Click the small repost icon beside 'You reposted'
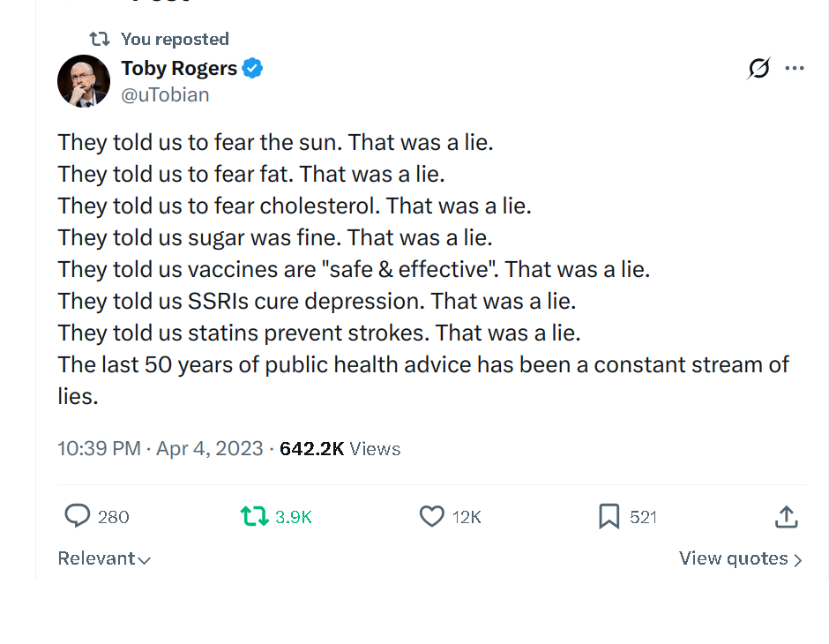This screenshot has height=644, width=829. (100, 39)
